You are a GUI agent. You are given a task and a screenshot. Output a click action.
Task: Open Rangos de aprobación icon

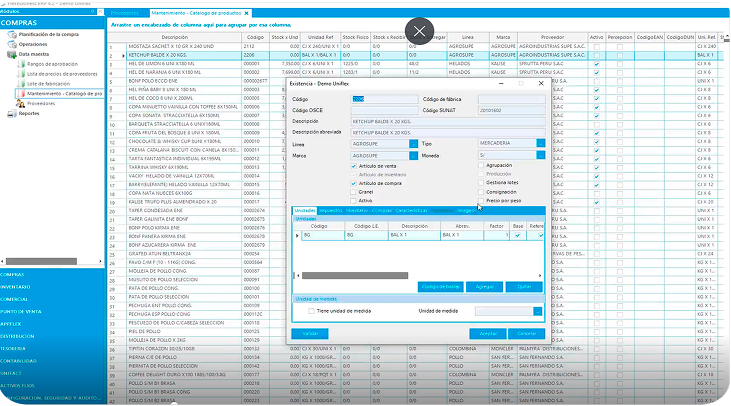click(21, 64)
